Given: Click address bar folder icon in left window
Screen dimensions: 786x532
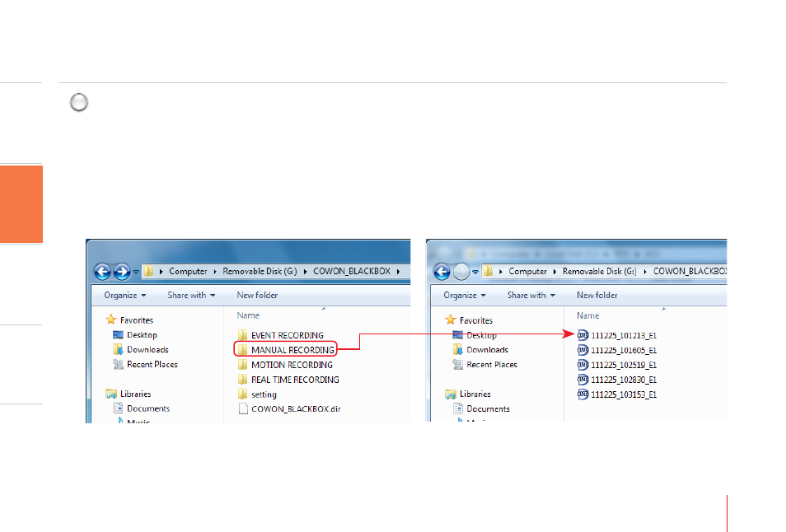Looking at the screenshot, I should click(149, 271).
